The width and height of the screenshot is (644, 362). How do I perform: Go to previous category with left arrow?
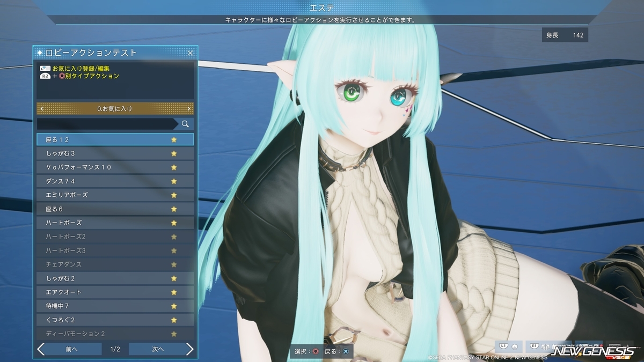[42, 109]
